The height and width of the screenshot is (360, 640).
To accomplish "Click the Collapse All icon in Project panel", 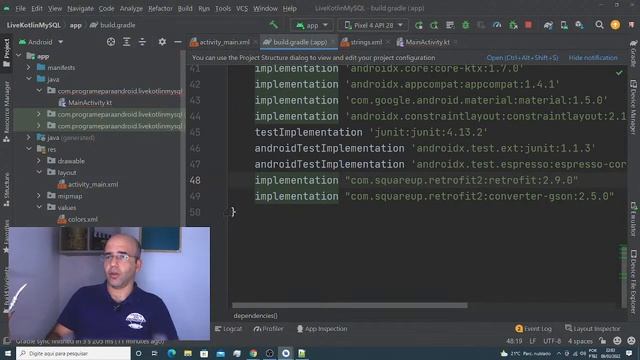I will [x=142, y=42].
